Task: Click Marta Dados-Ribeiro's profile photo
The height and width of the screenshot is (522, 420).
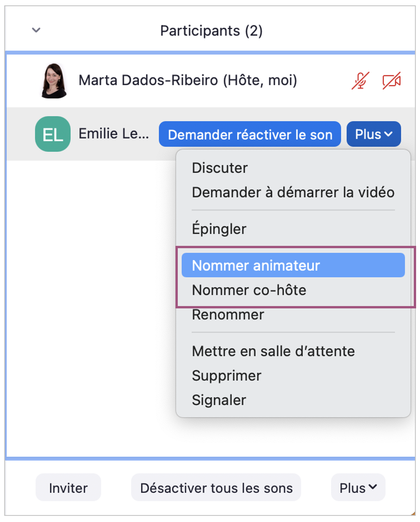Action: 54,81
